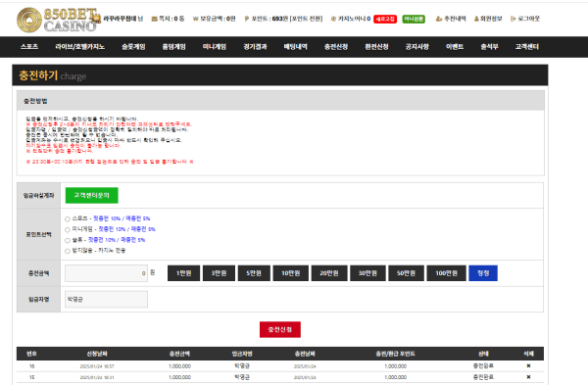The height and width of the screenshot is (385, 588).
Task: Select the 미니게임 bonus point radio
Action: pyautogui.click(x=68, y=230)
